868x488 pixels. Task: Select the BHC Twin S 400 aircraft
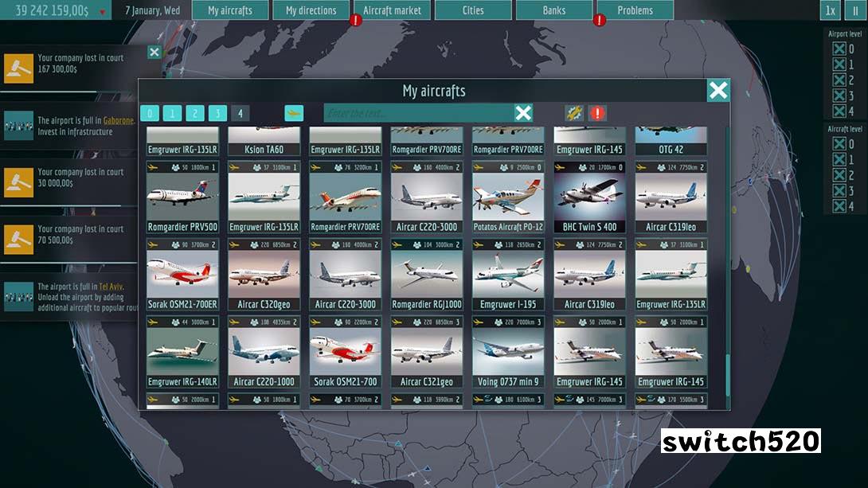point(589,197)
